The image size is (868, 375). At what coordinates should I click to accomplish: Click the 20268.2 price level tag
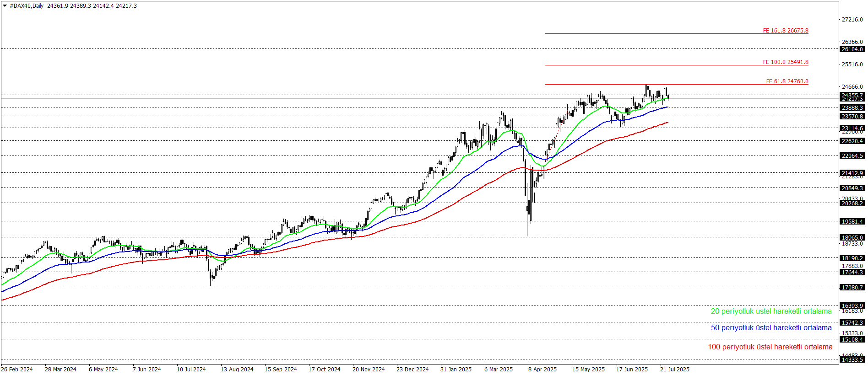coord(852,204)
